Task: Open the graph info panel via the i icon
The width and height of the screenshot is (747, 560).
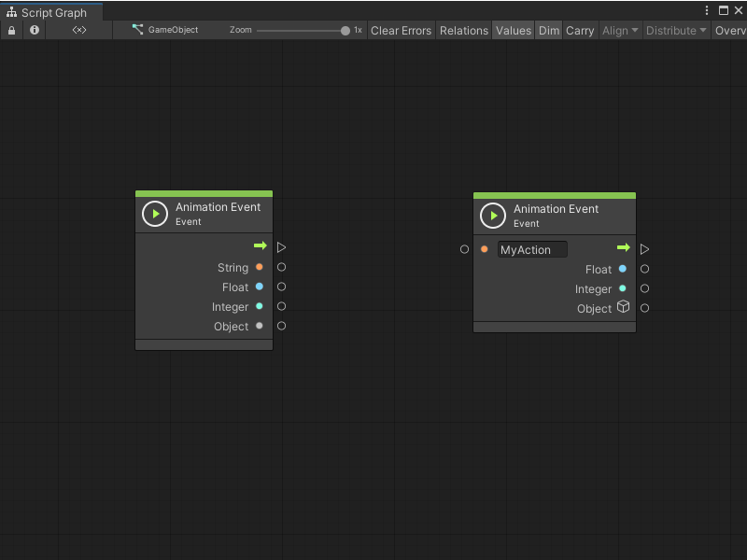Action: [x=34, y=30]
